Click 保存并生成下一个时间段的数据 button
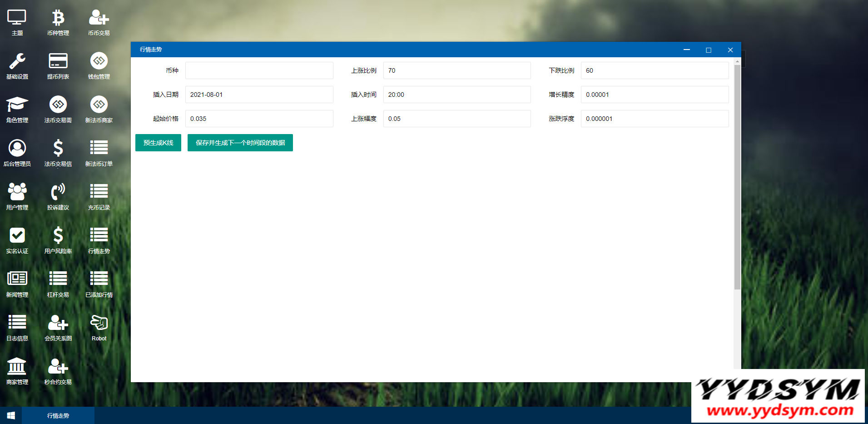Image resolution: width=868 pixels, height=424 pixels. [x=240, y=143]
